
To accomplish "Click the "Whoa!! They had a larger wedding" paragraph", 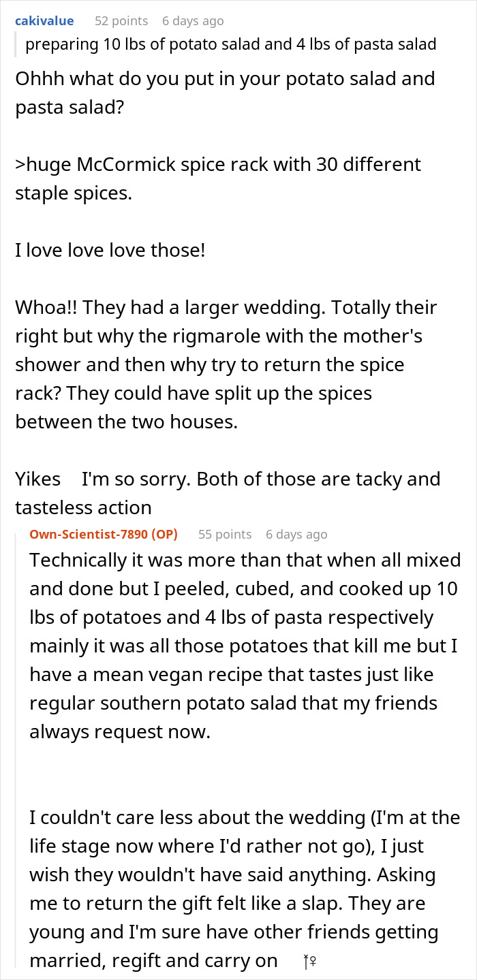I will (x=225, y=364).
